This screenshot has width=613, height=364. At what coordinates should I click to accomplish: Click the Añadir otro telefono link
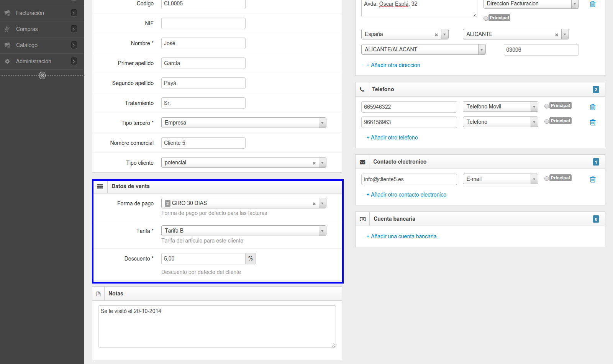(392, 138)
